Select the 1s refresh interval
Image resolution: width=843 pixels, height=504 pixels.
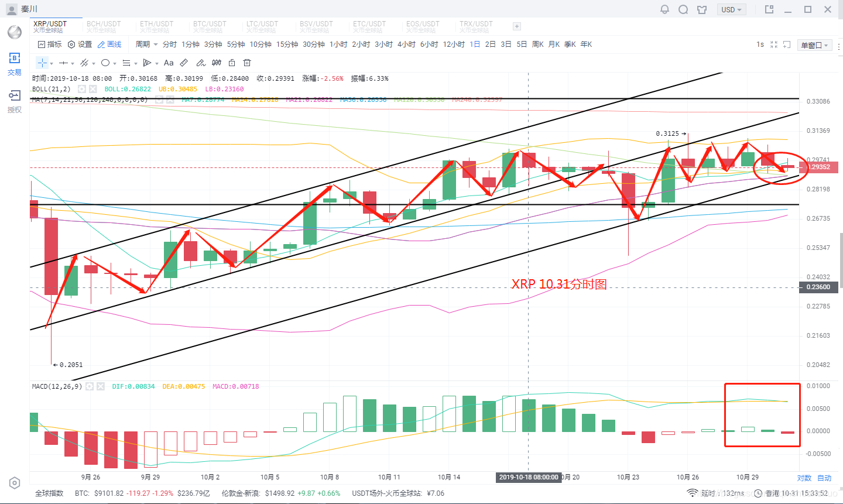tap(760, 44)
